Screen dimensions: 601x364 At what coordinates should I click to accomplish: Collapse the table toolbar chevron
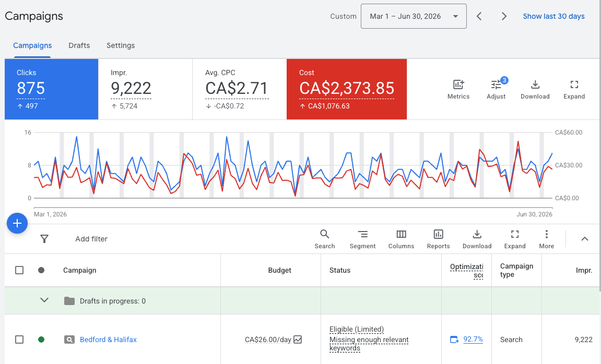584,239
